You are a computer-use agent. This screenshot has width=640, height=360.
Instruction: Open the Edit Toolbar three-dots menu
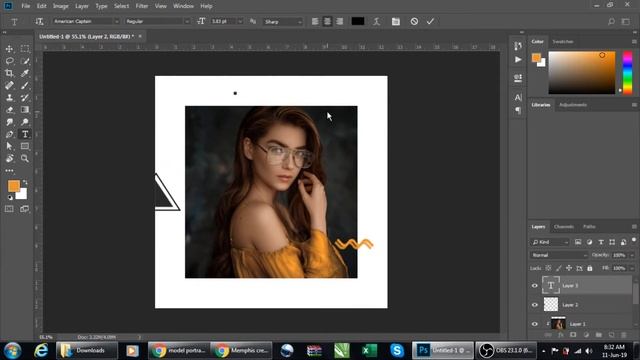(x=9, y=171)
